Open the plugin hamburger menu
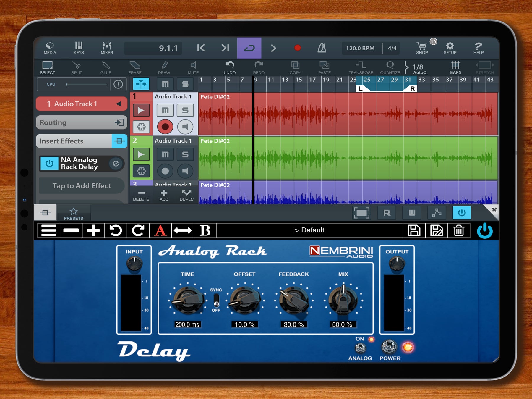This screenshot has width=532, height=399. click(x=49, y=230)
